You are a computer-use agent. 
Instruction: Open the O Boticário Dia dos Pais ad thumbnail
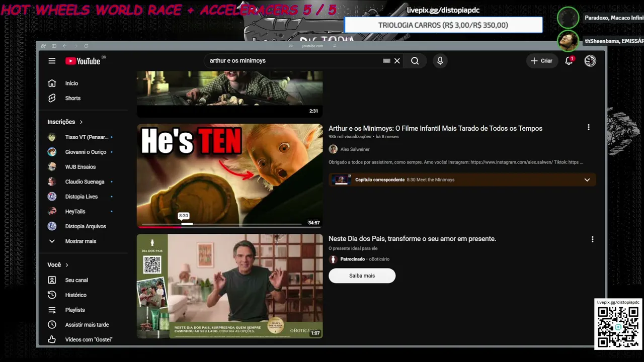point(230,286)
